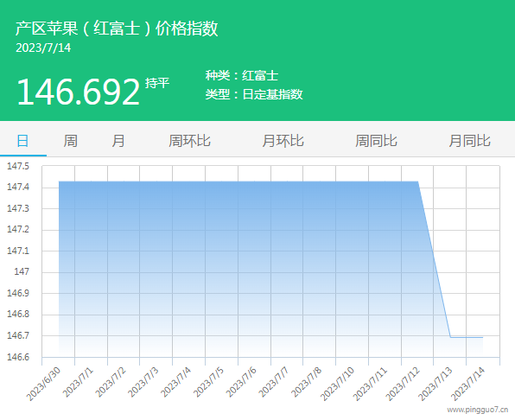Viewport: 515px width, 420px height.
Task: Switch to 月环比 tab
Action: 283,141
